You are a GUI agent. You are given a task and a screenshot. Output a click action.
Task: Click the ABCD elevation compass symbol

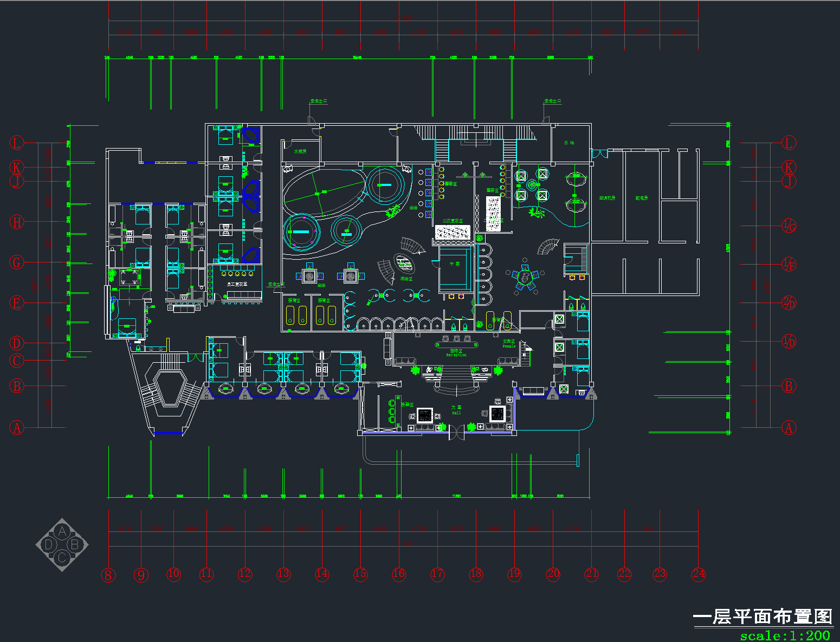click(x=62, y=544)
